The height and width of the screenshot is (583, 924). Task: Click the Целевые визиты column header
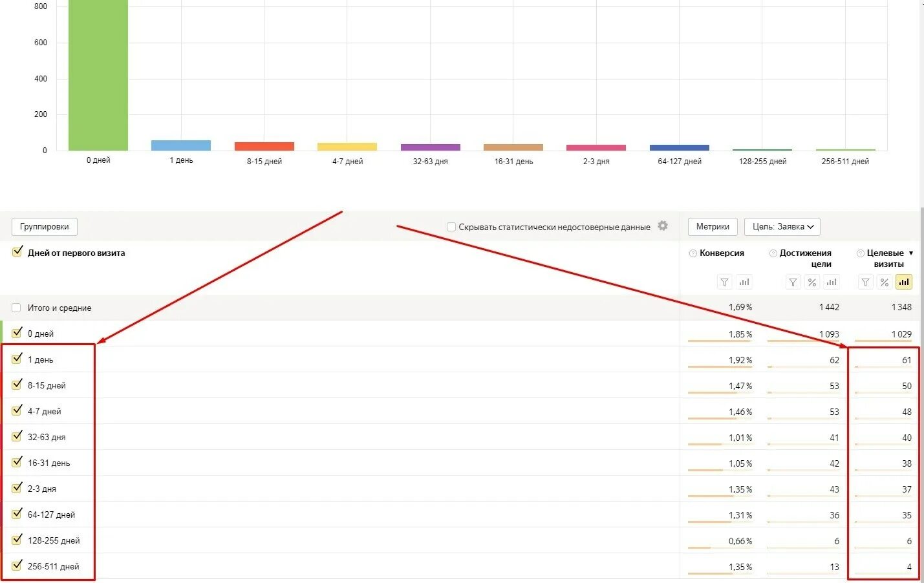point(885,259)
